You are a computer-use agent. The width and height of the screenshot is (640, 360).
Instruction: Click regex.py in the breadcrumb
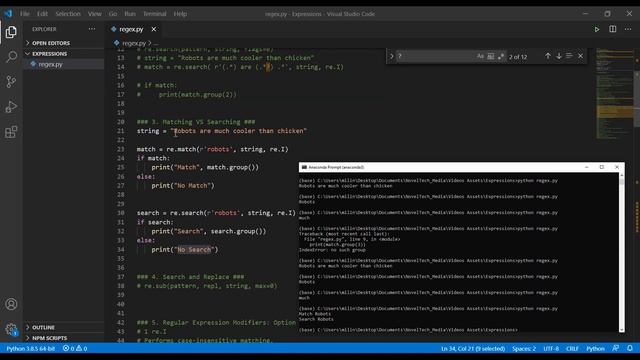[x=133, y=43]
